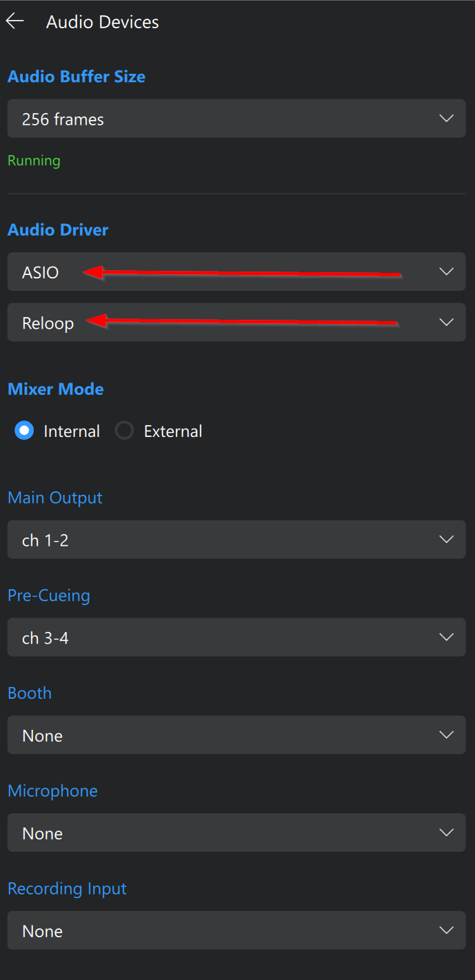
Task: Expand the Pre-Cueing ch 3-4 dropdown
Action: click(236, 637)
